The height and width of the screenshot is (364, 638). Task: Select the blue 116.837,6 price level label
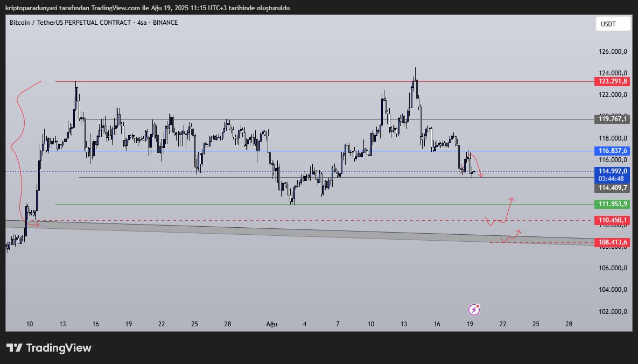click(613, 151)
